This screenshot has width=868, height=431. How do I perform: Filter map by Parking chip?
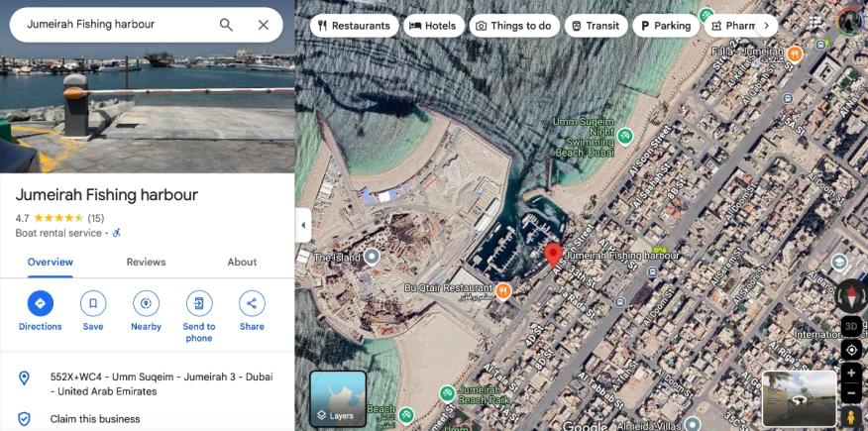pyautogui.click(x=666, y=26)
